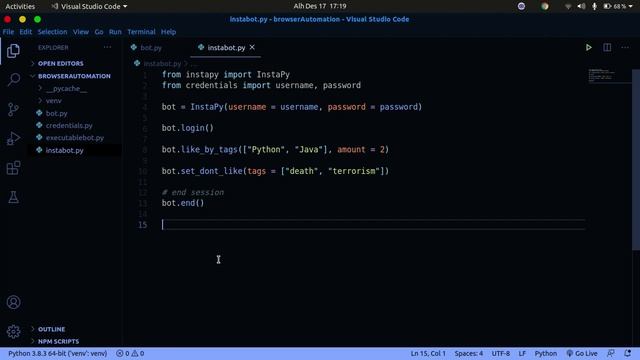640x360 pixels.
Task: Click the bot.login() code line
Action: click(188, 128)
